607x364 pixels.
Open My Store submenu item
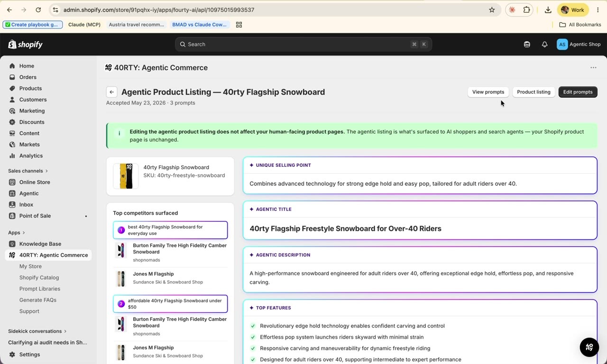click(x=30, y=266)
